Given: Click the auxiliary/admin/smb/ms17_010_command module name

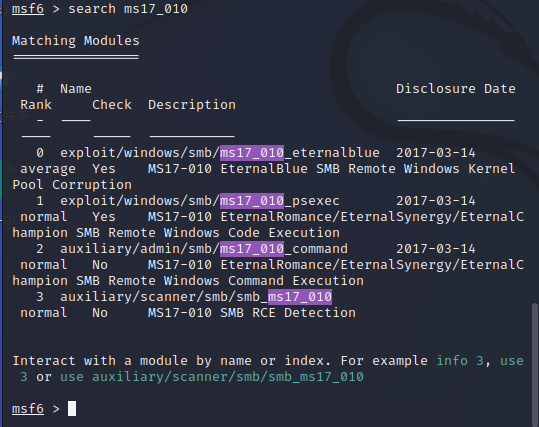Looking at the screenshot, I should (204, 249).
